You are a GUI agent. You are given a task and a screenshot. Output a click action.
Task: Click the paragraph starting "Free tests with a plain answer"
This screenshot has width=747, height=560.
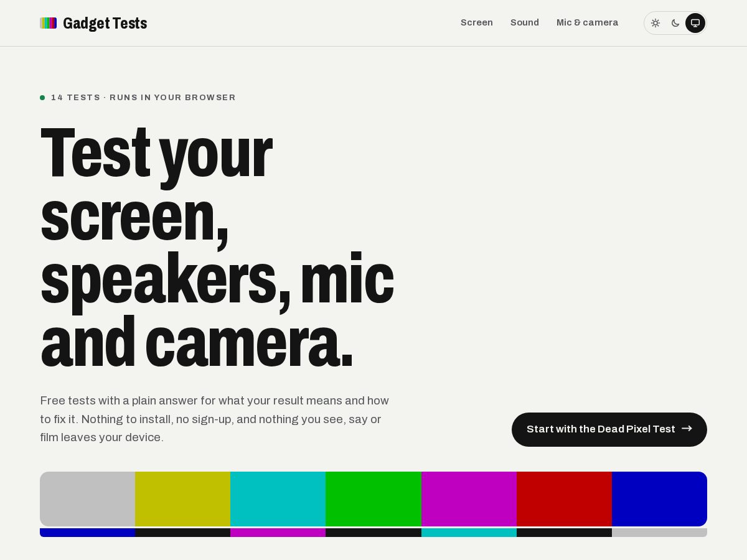click(215, 419)
